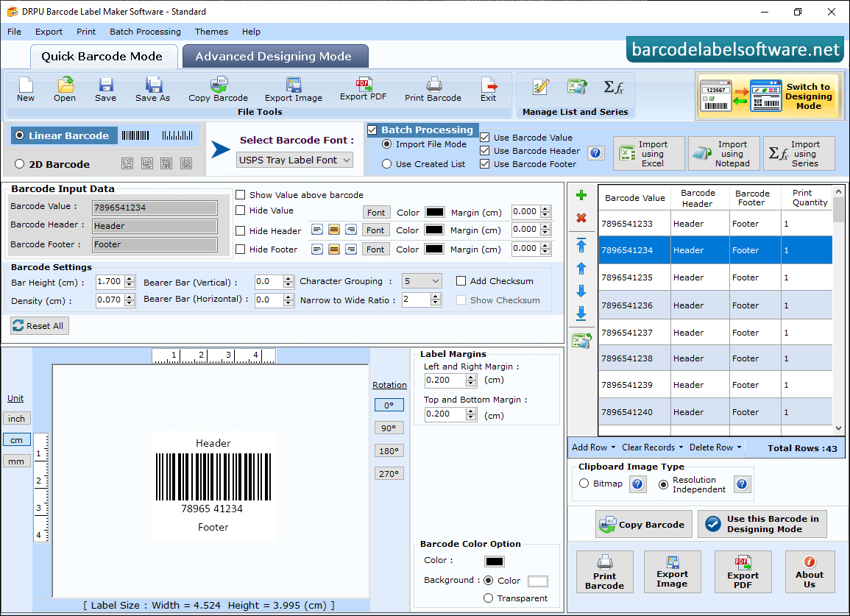This screenshot has height=616, width=850.
Task: Move row to top arrow icon
Action: point(581,245)
